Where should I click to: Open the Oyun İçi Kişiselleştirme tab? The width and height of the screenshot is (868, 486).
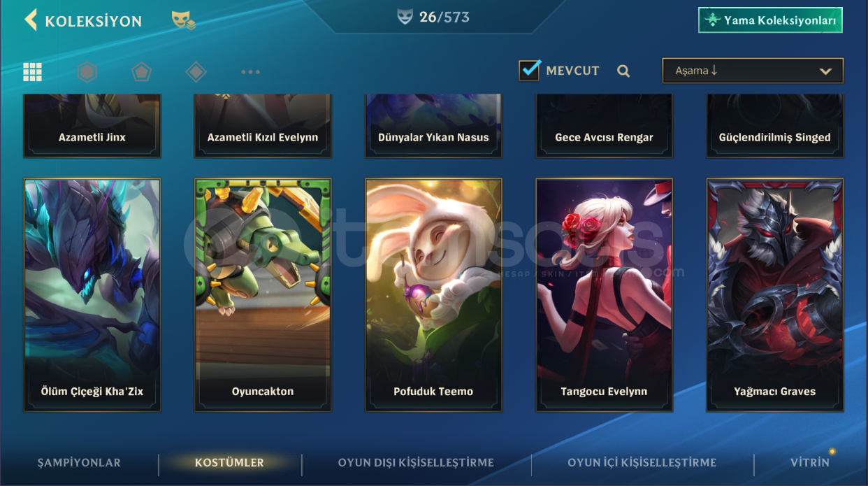click(642, 462)
